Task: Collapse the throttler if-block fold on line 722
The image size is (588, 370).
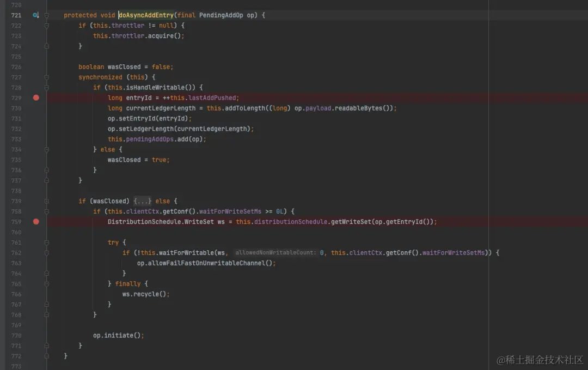Action: pos(47,26)
